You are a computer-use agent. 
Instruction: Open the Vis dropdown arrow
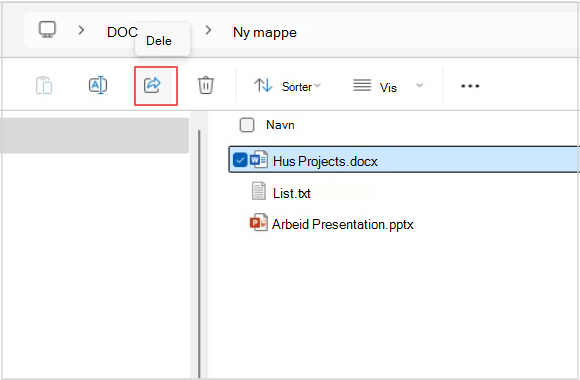(x=419, y=85)
